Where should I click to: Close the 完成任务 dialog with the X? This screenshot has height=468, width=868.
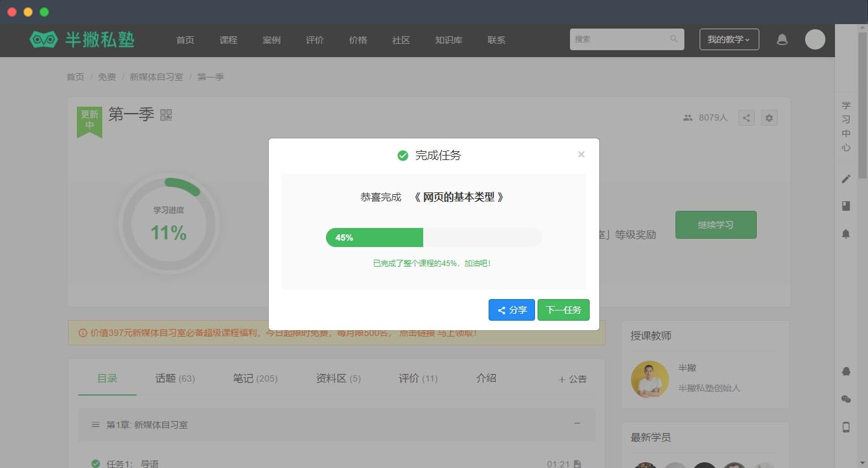[581, 154]
